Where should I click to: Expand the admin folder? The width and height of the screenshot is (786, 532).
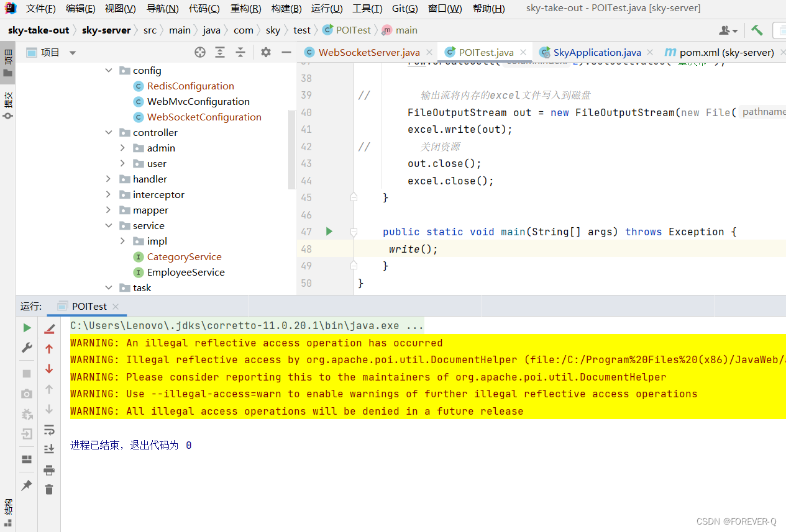122,148
